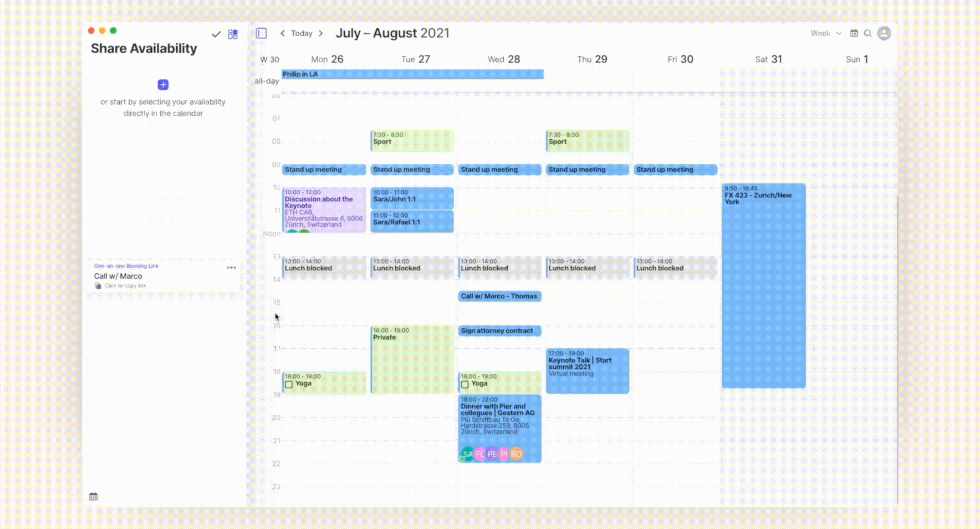Viewport: 980px width, 529px height.
Task: Click the sidebar toggle panel icon
Action: pos(261,33)
